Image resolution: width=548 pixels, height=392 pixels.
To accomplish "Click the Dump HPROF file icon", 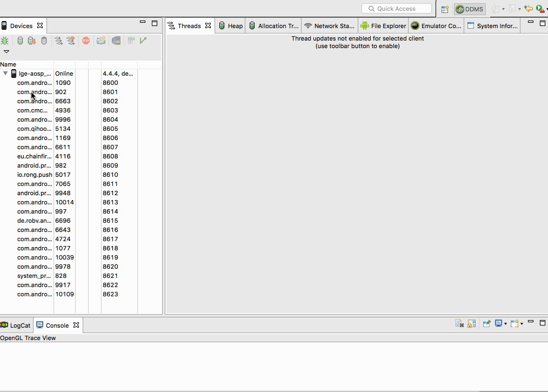I will click(x=32, y=41).
